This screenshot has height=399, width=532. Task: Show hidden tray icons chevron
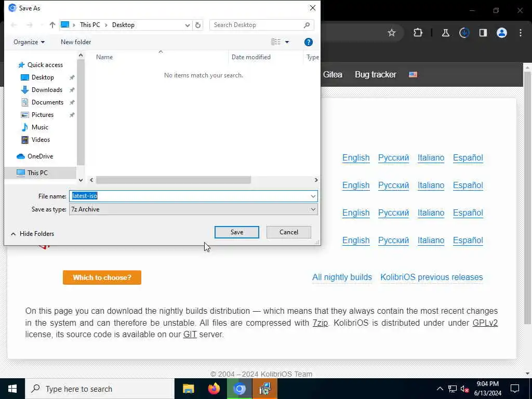(440, 389)
